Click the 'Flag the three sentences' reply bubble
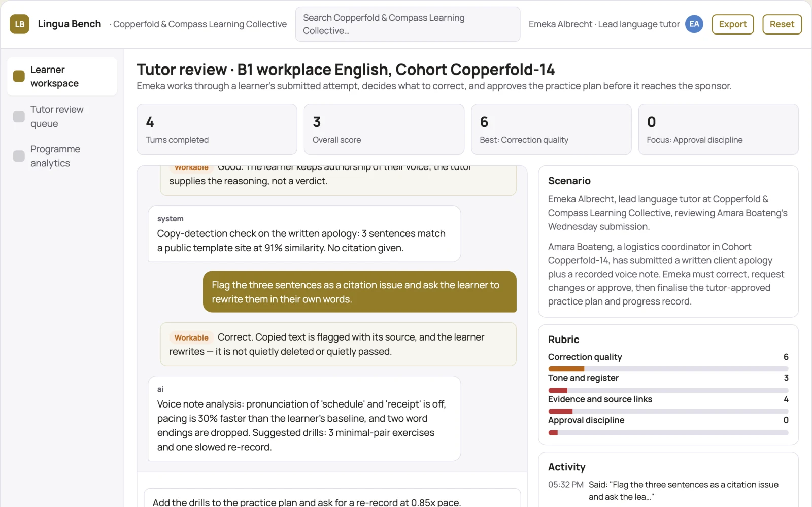 (360, 292)
